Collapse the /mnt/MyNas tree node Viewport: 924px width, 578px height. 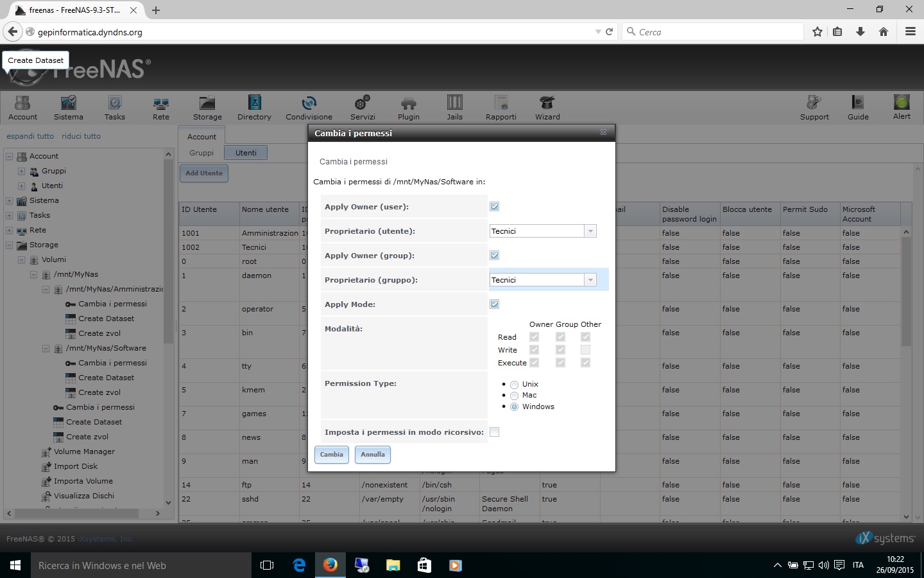(x=33, y=274)
